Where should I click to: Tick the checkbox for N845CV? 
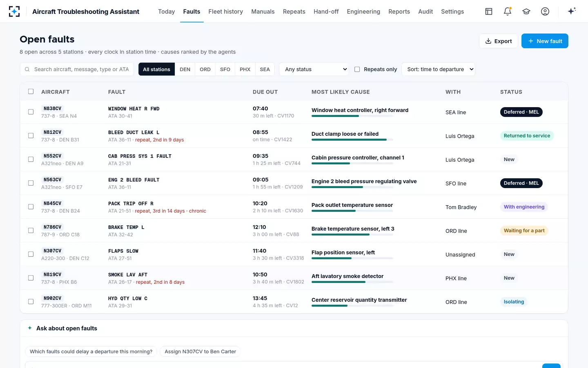31,206
